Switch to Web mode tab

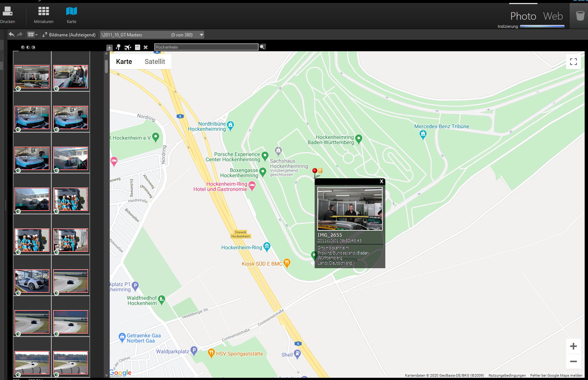click(553, 16)
